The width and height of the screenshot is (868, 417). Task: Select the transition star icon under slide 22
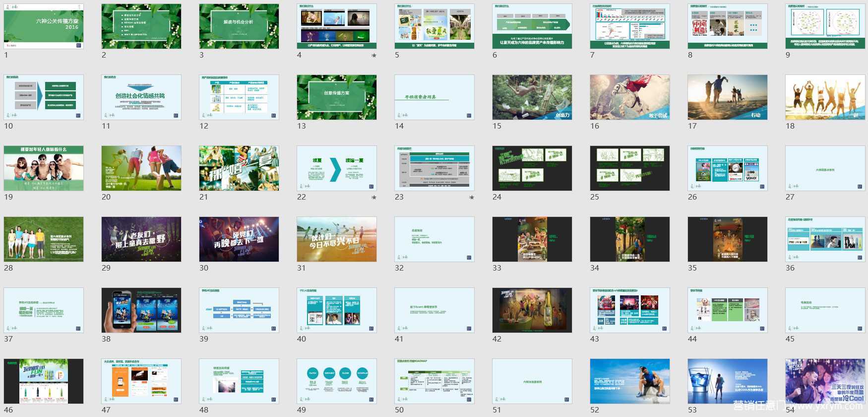point(374,198)
